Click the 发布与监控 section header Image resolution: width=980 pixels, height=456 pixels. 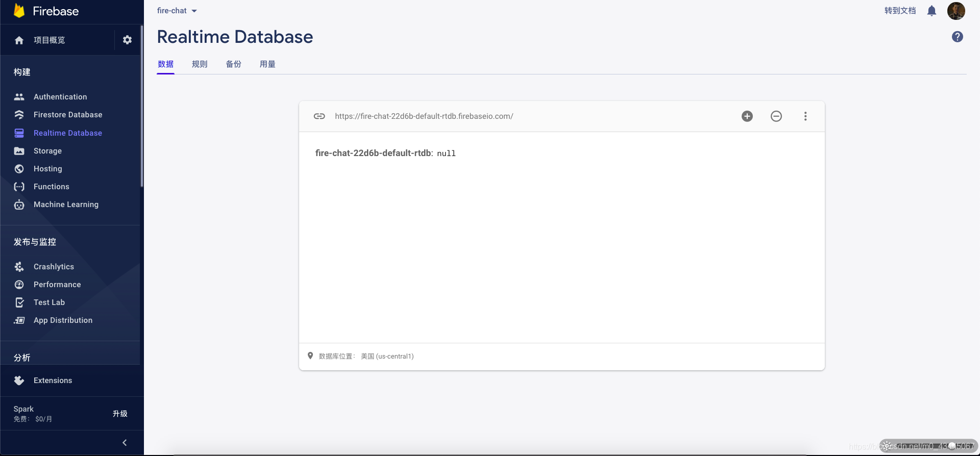pos(35,242)
